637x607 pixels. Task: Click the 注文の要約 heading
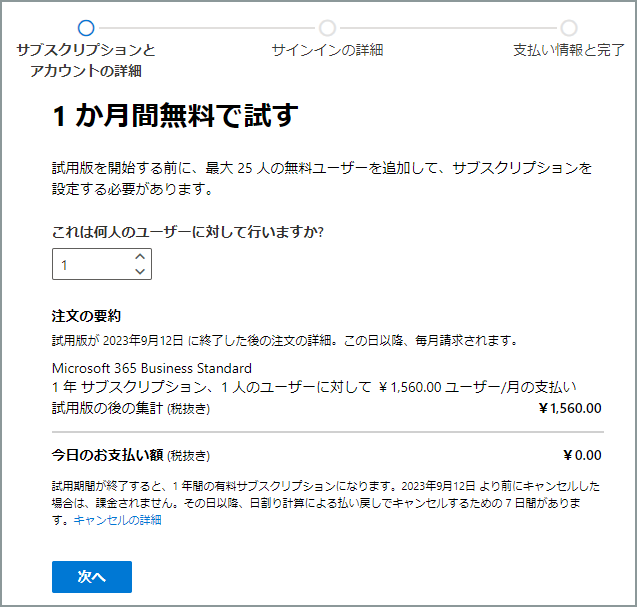(86, 316)
